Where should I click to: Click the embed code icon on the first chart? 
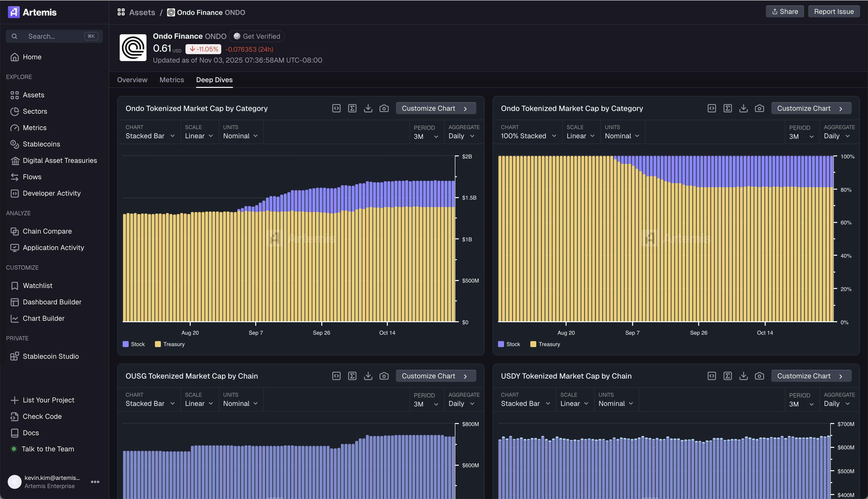point(336,108)
